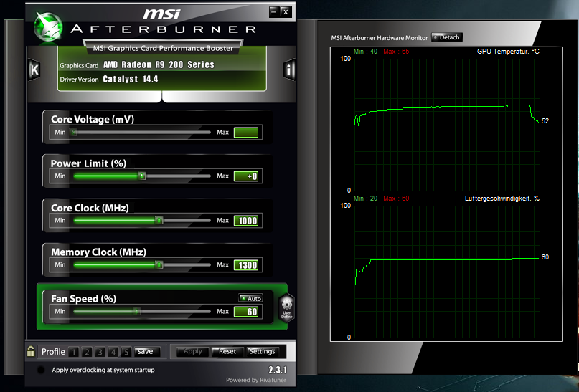Detach the Hardware Monitor panel
Viewport: 579px width, 392px height.
pos(447,37)
